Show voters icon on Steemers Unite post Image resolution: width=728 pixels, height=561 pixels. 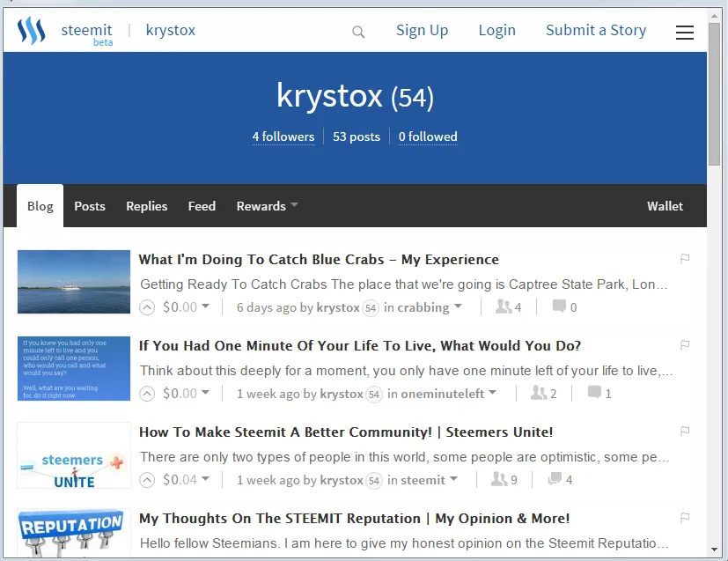pyautogui.click(x=499, y=479)
